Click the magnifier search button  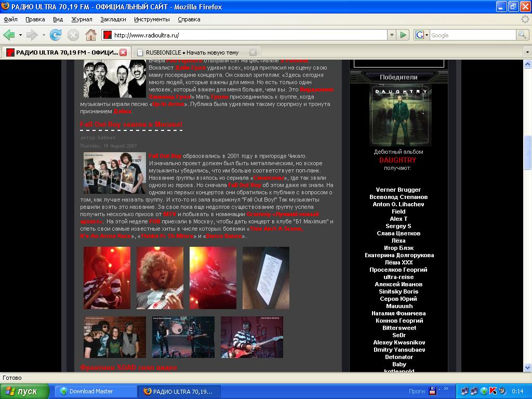pos(522,35)
